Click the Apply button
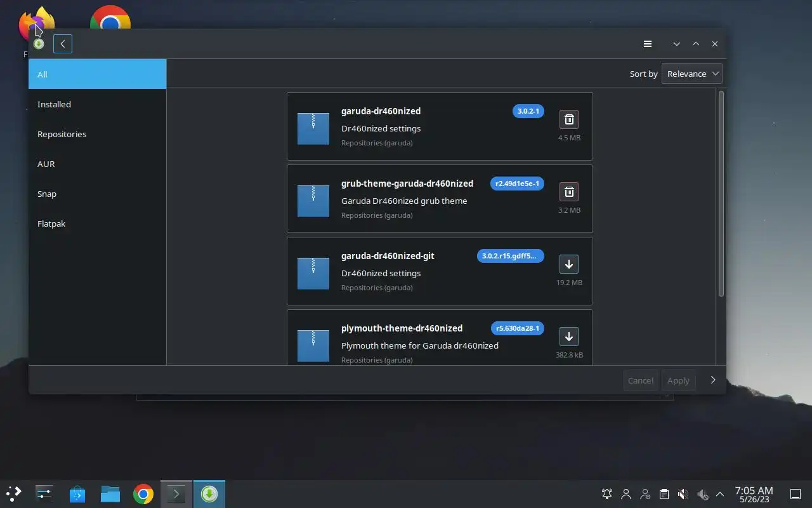Viewport: 812px width, 508px height. (x=678, y=380)
